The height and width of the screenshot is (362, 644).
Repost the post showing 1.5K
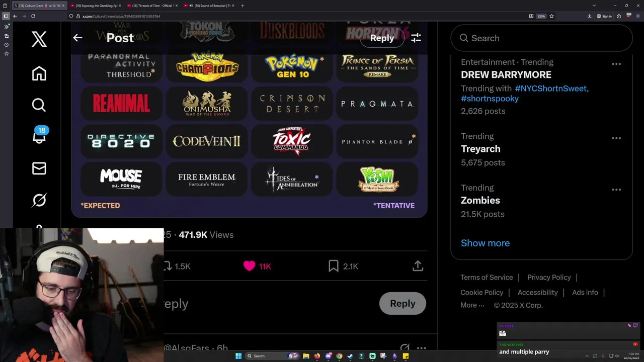177,266
